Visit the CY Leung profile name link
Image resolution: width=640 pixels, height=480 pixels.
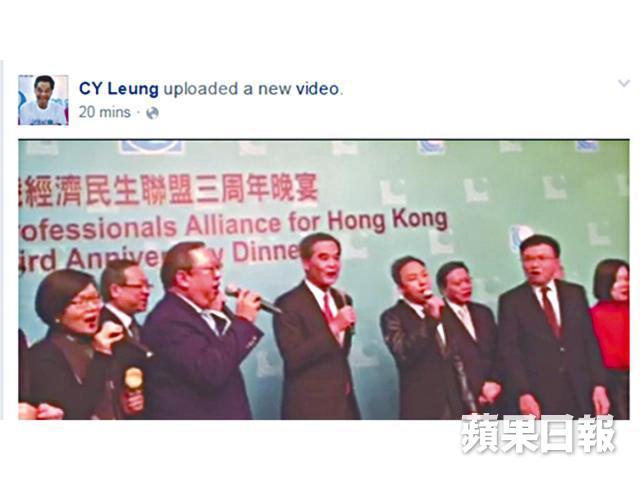click(118, 89)
